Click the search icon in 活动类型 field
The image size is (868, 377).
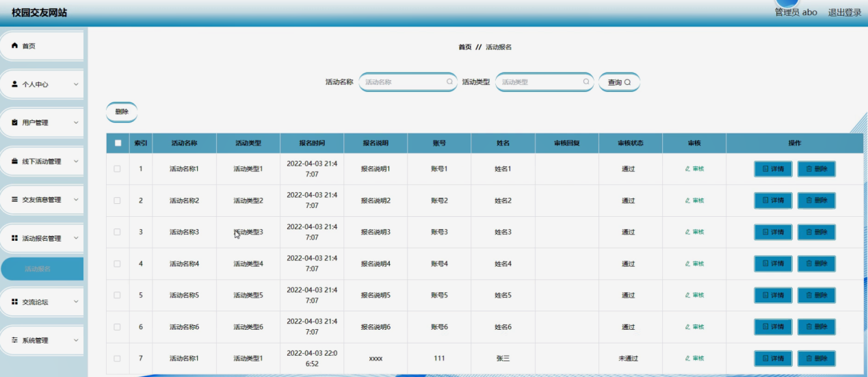[x=586, y=81]
